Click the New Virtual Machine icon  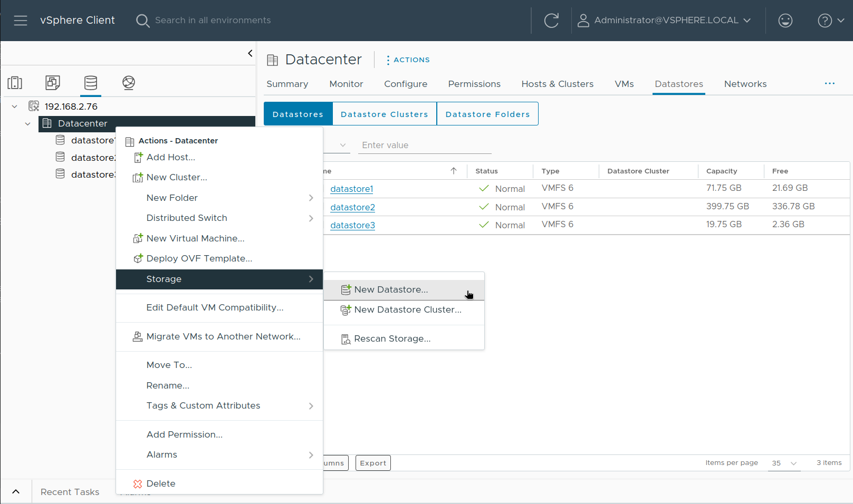[138, 238]
